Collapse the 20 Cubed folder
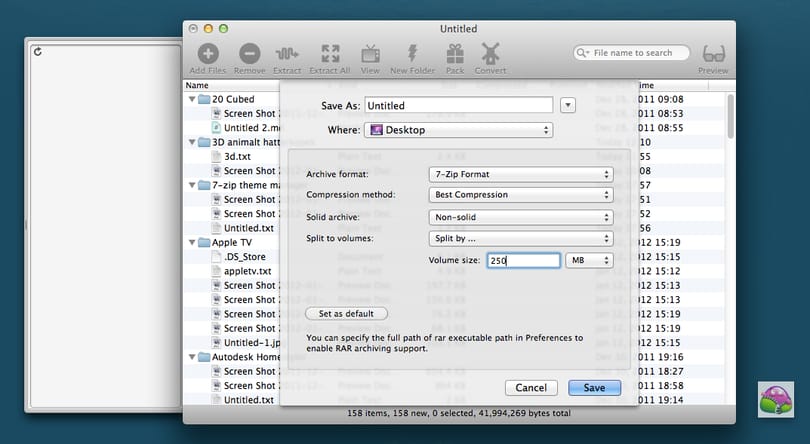The height and width of the screenshot is (444, 810). pyautogui.click(x=192, y=99)
